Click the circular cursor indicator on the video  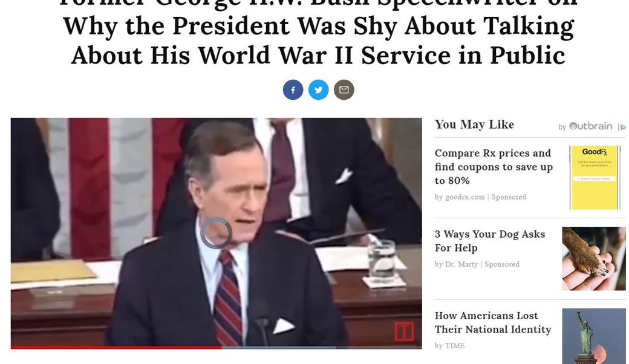pyautogui.click(x=216, y=233)
